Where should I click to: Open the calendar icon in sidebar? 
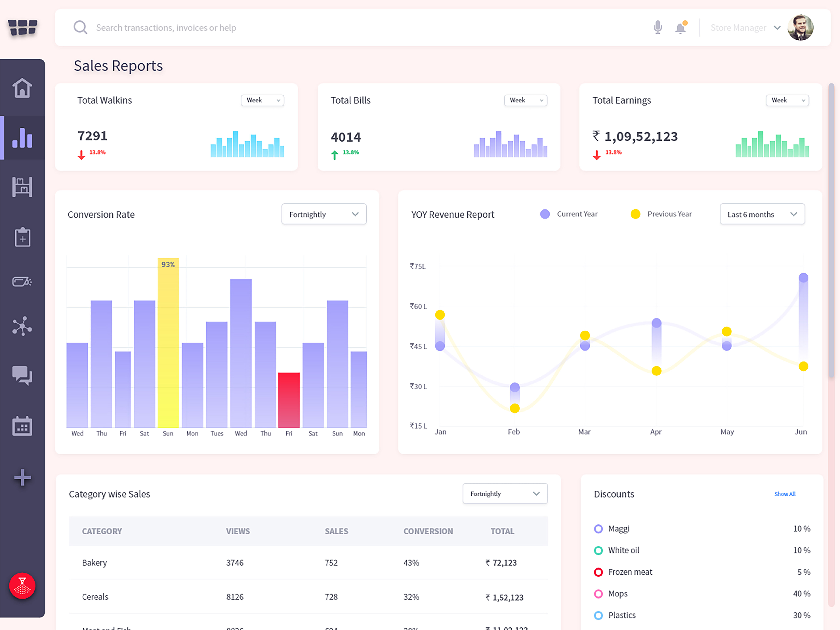(22, 426)
